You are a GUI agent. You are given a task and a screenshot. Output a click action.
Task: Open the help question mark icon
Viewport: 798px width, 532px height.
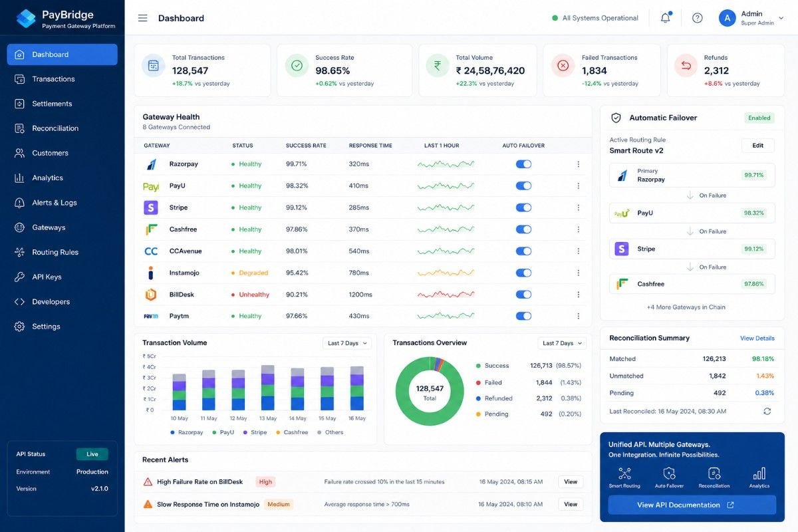pyautogui.click(x=697, y=18)
